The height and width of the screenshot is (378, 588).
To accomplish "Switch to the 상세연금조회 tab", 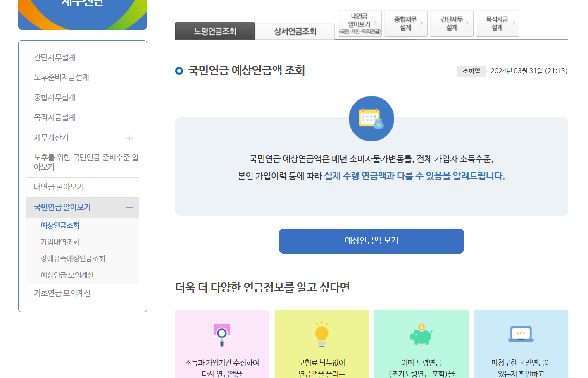I will pyautogui.click(x=294, y=31).
